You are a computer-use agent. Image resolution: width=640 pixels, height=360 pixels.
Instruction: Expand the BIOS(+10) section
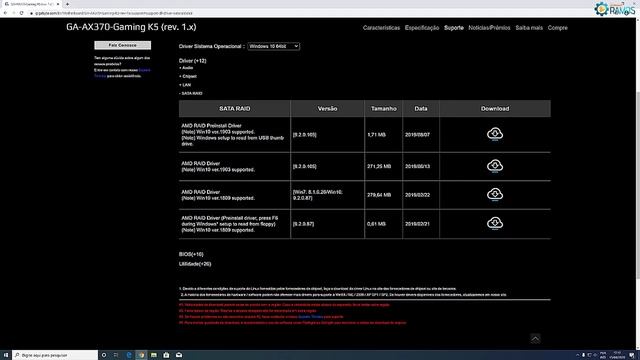tap(191, 254)
